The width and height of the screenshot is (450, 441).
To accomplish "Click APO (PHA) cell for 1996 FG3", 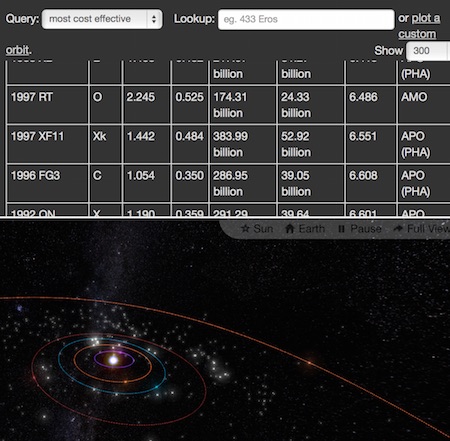I will click(424, 184).
